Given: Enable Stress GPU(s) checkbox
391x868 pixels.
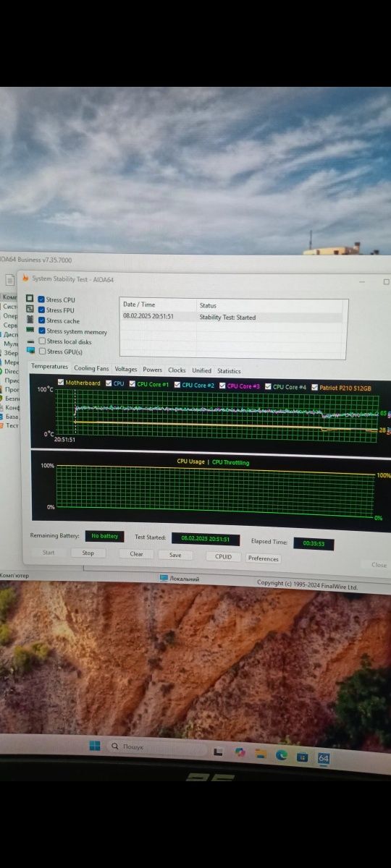Looking at the screenshot, I should click(41, 351).
